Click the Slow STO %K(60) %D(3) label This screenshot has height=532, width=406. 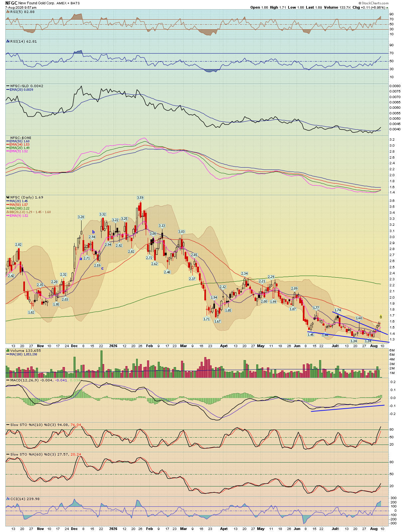pyautogui.click(x=33, y=454)
